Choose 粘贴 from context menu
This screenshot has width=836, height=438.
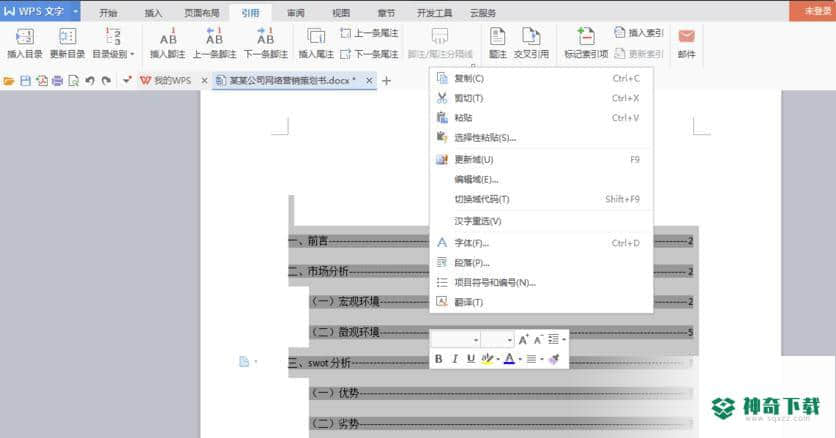pyautogui.click(x=541, y=118)
